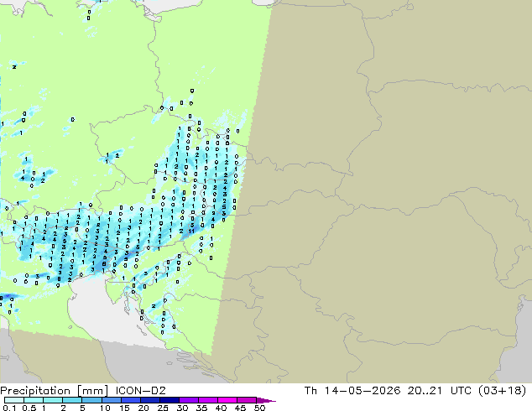Click the '20..21 UTC' time text

(x=441, y=391)
